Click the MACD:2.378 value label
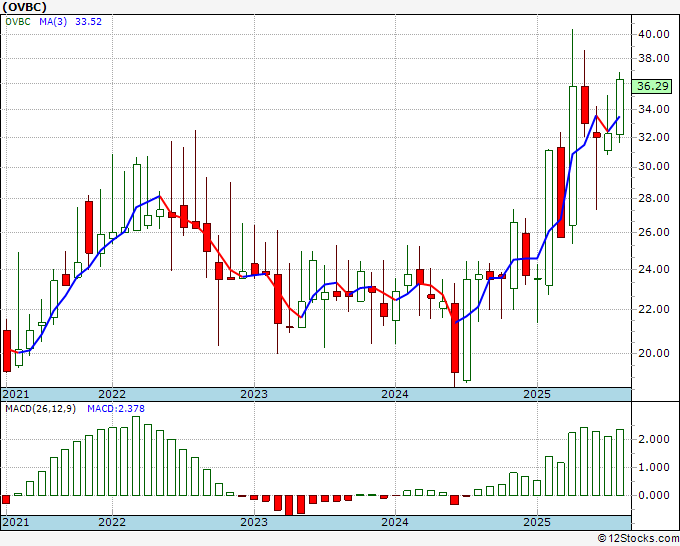 coord(116,409)
